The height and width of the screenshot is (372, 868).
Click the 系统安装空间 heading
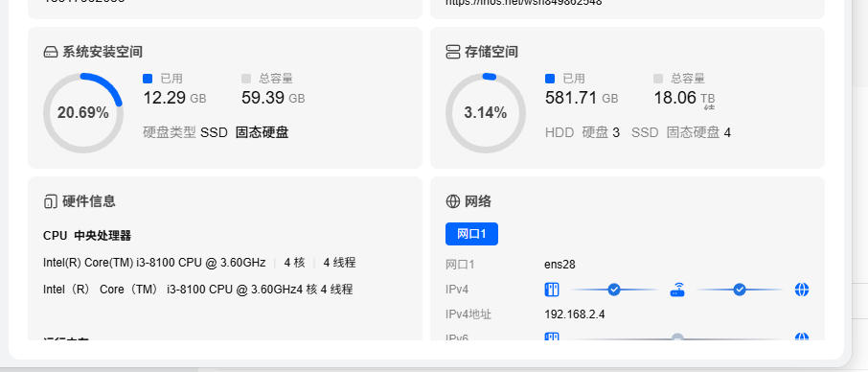[103, 52]
